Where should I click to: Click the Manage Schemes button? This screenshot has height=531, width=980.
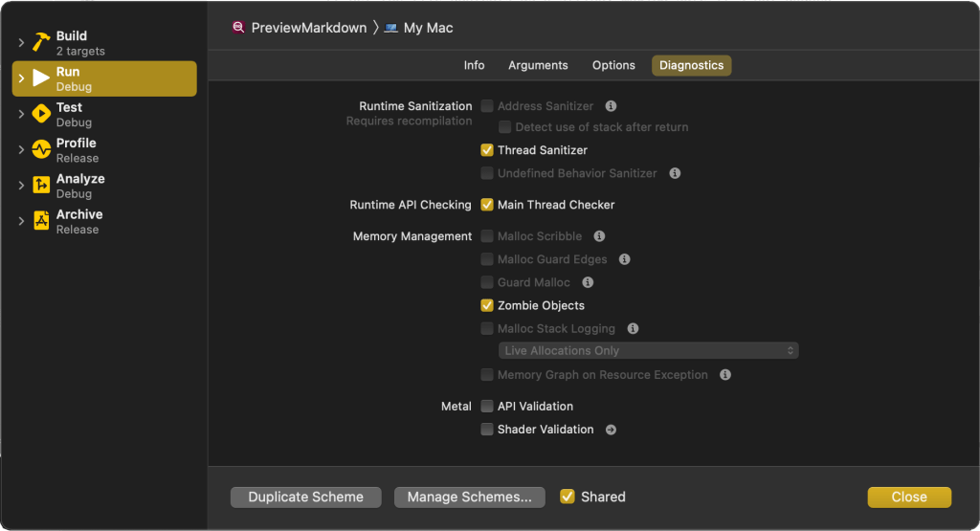click(x=469, y=497)
